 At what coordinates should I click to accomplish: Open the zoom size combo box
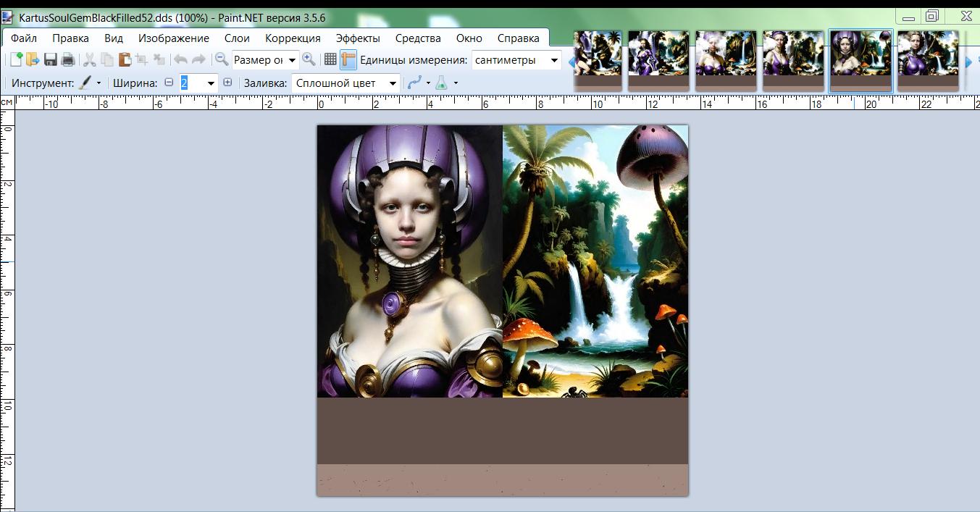(264, 60)
